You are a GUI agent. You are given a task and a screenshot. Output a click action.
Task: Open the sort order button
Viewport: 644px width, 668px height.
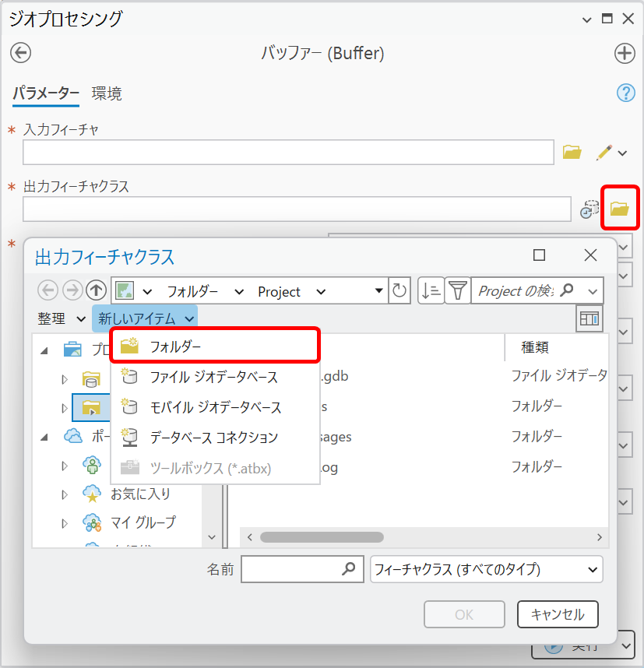(430, 291)
